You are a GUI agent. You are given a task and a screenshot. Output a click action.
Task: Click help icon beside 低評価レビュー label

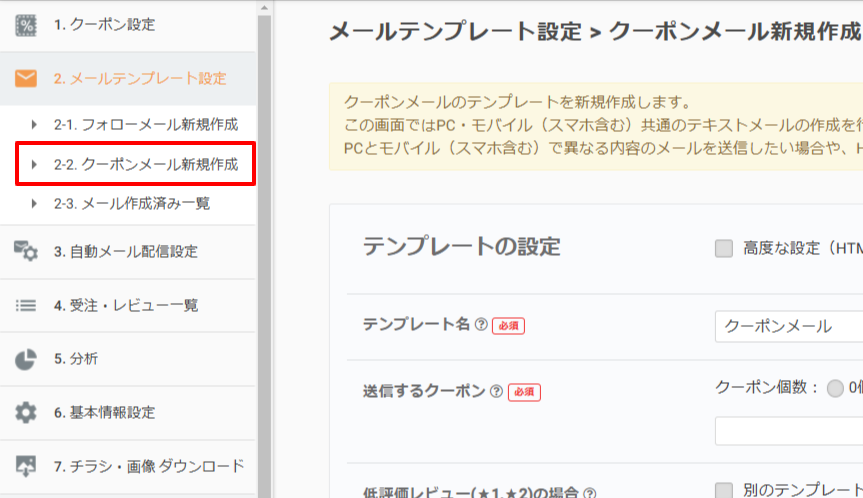589,492
